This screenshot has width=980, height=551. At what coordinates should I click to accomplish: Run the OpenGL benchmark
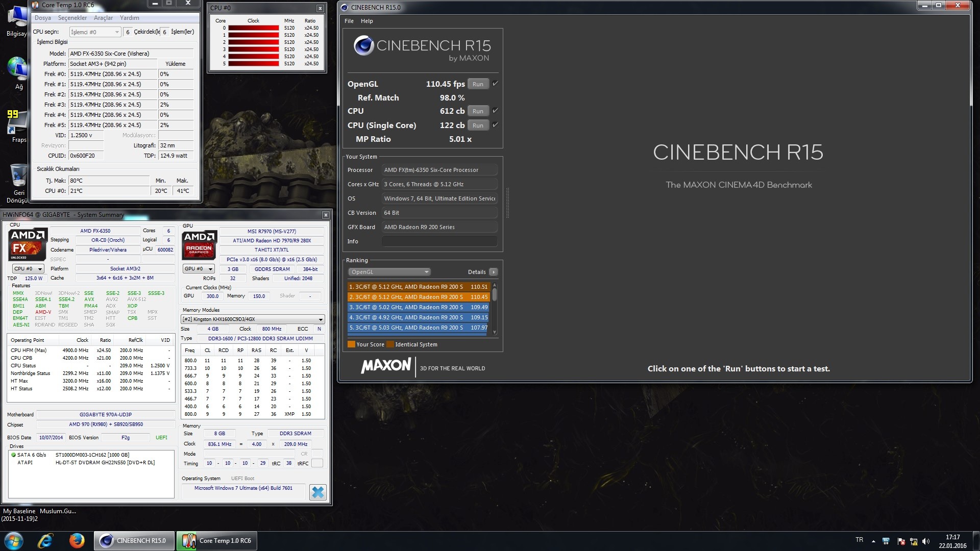pos(478,84)
